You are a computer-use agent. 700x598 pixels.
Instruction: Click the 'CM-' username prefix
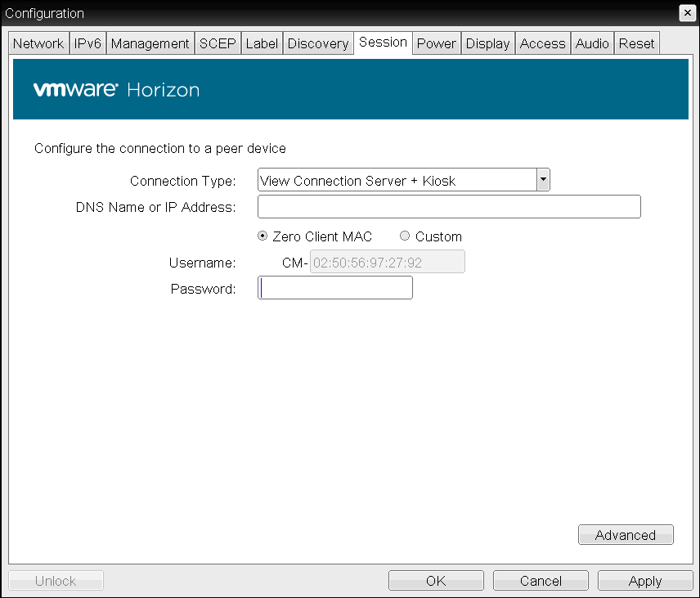(294, 263)
